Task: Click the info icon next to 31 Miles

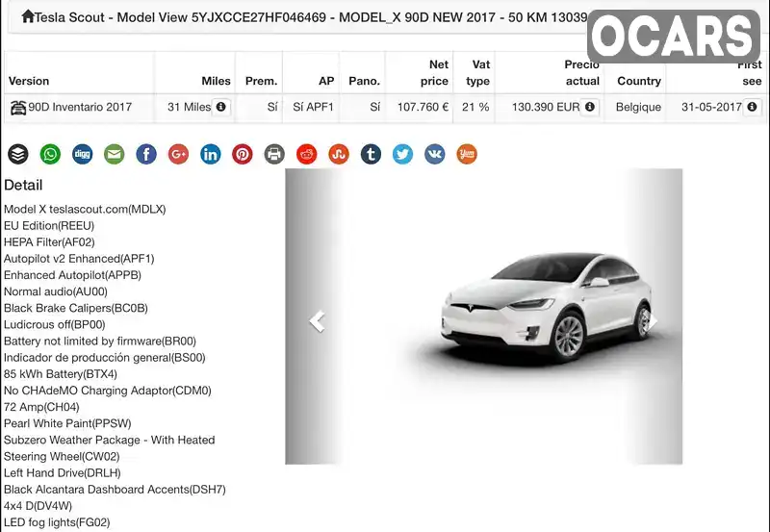Action: pos(221,107)
